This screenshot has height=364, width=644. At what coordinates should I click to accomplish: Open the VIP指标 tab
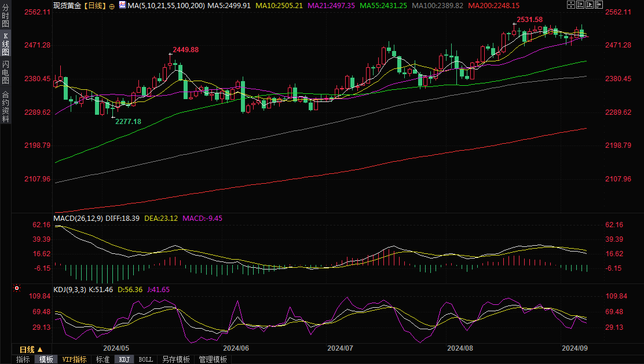tap(74, 359)
